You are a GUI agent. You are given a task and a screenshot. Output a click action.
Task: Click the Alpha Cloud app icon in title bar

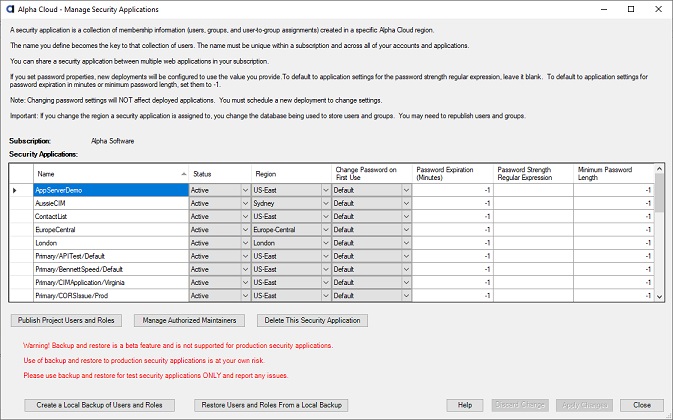(x=9, y=9)
